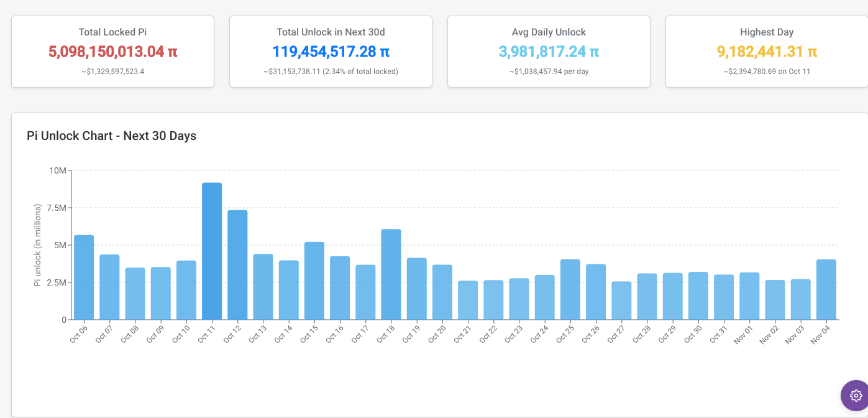The height and width of the screenshot is (418, 868).
Task: Click the Oct 08 bar
Action: [135, 294]
